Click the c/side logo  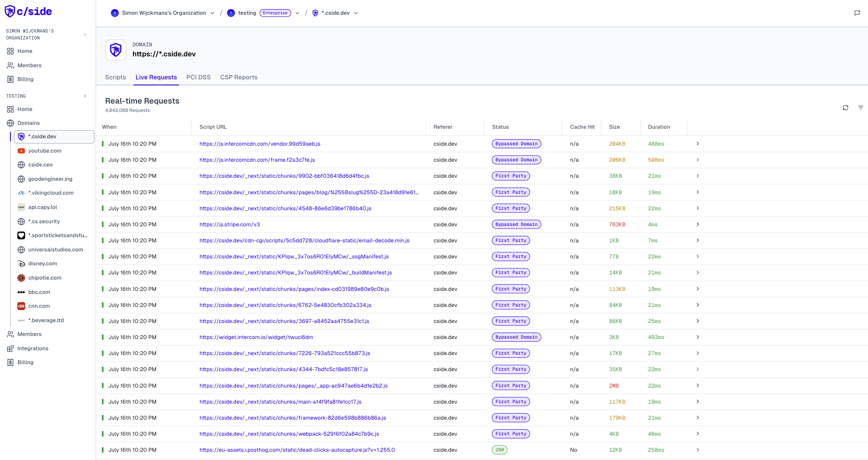[x=28, y=12]
